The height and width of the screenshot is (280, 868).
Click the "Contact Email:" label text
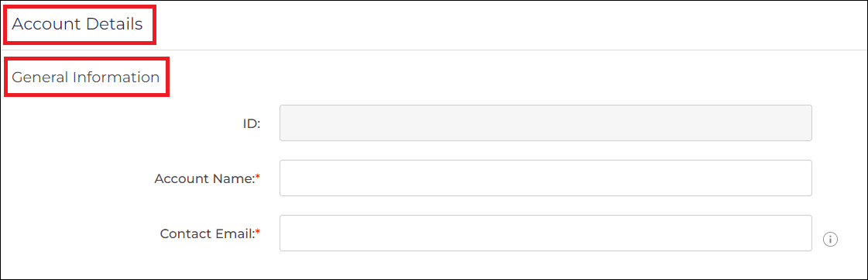coord(207,233)
